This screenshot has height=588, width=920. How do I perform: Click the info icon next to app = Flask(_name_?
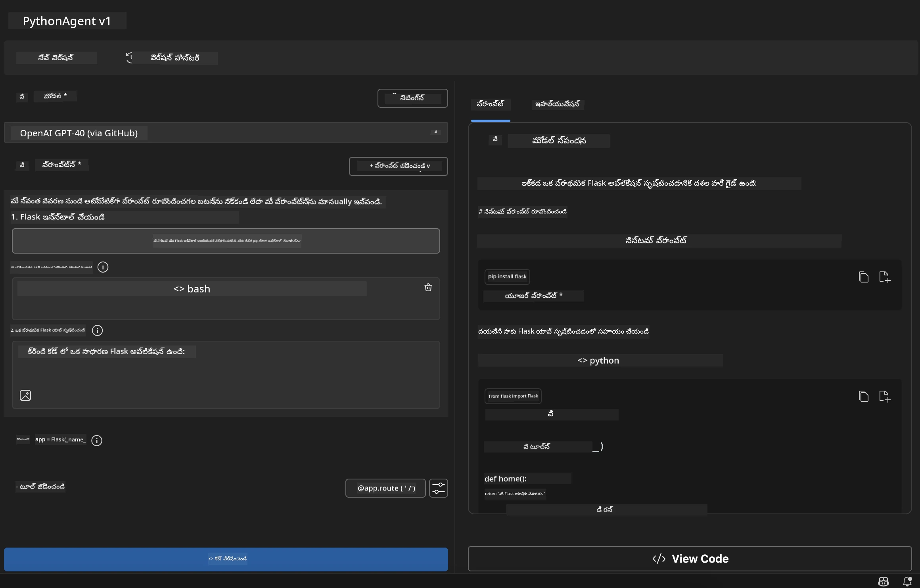coord(97,441)
